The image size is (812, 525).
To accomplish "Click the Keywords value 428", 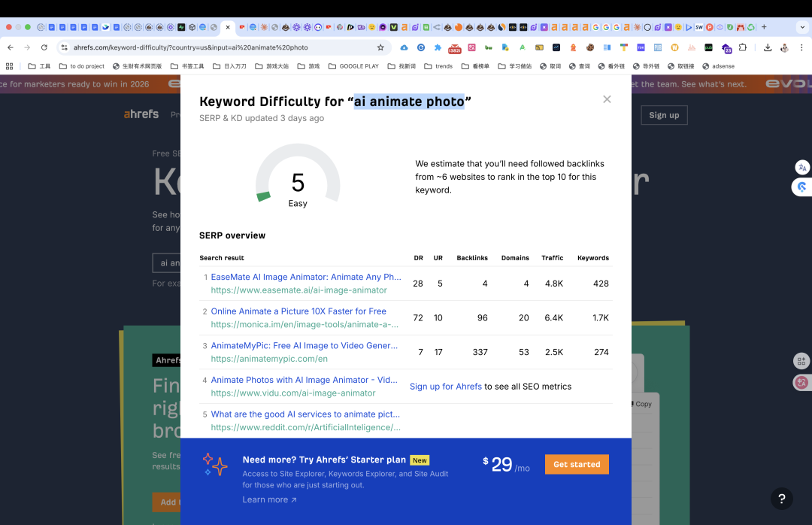I will 601,284.
